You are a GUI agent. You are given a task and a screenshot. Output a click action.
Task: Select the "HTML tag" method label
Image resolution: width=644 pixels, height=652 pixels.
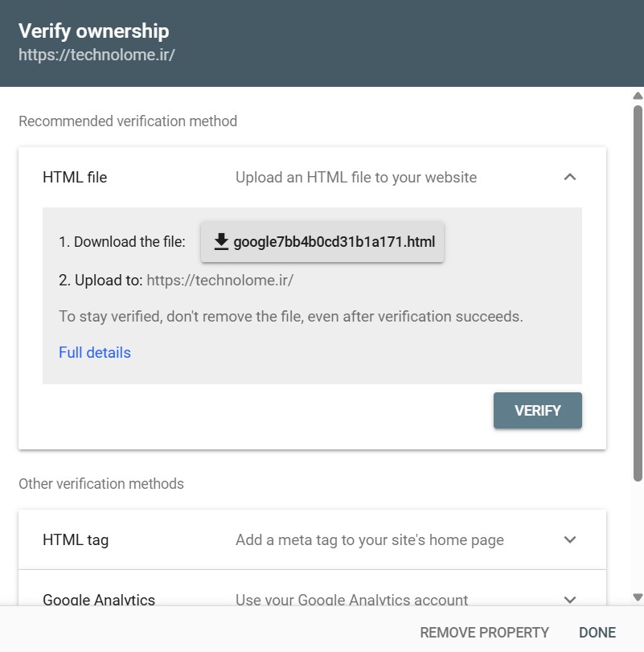click(x=76, y=540)
